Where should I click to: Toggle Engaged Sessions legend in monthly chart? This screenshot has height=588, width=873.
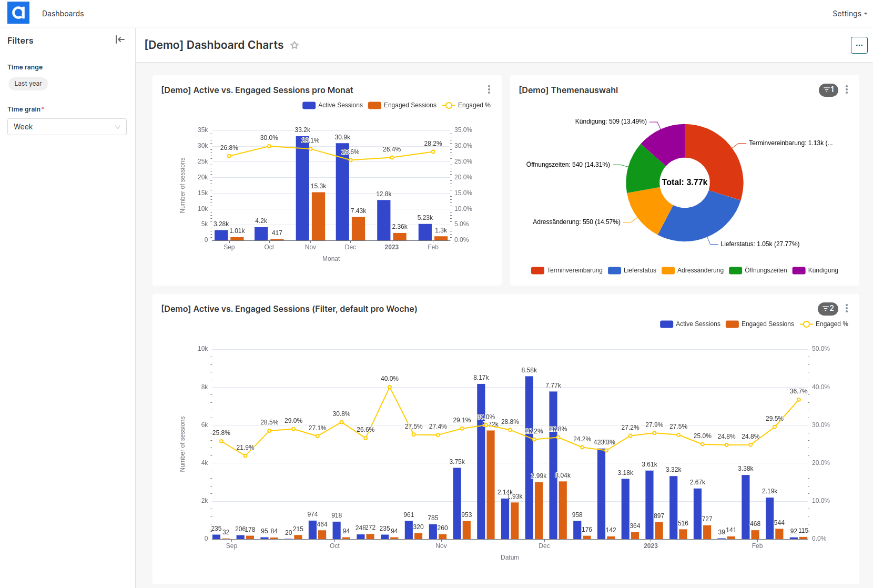coord(403,105)
